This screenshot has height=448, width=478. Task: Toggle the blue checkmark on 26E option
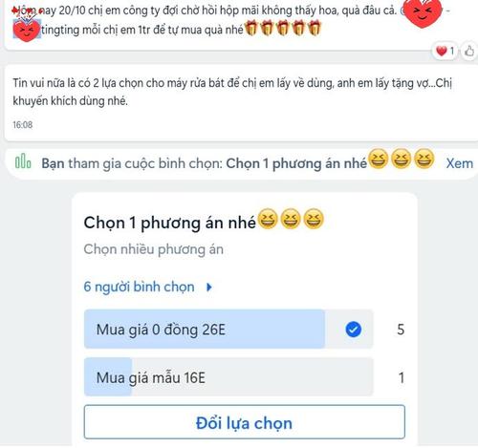[354, 330]
